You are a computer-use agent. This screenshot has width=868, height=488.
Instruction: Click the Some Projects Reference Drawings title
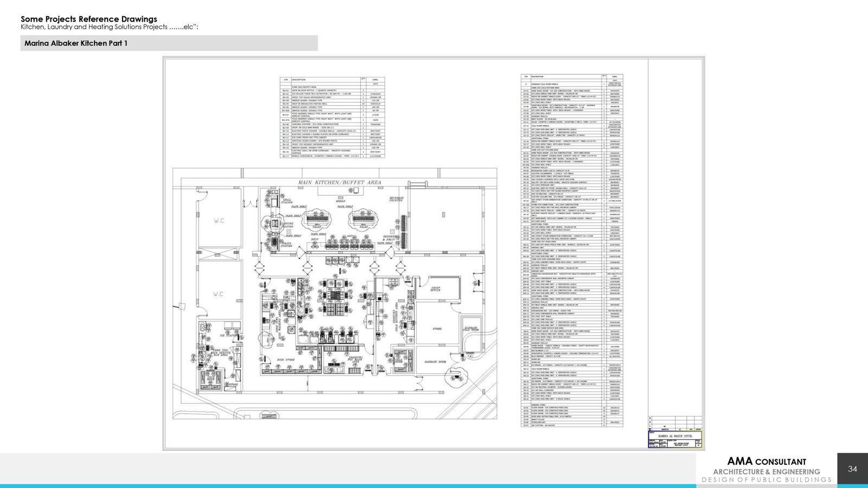click(x=89, y=20)
